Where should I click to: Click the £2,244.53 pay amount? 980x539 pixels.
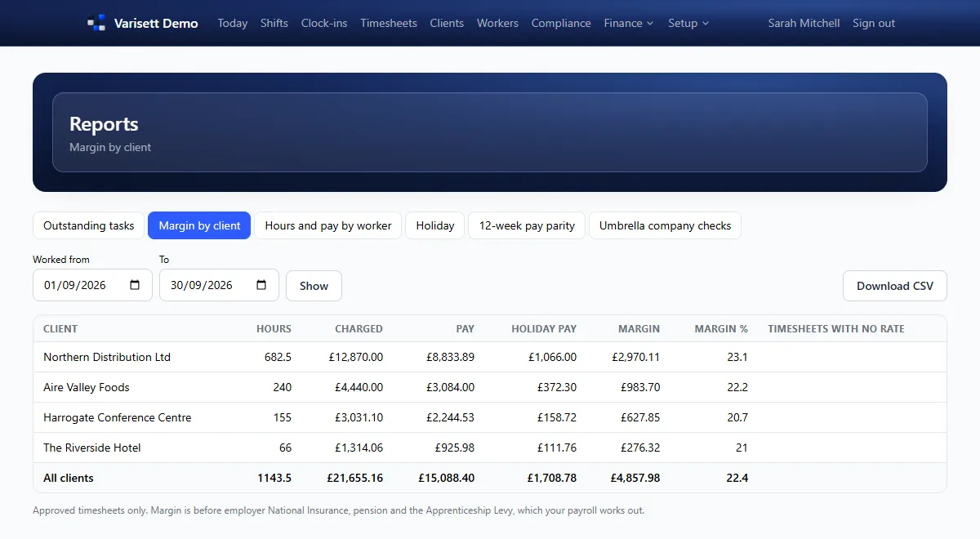pos(450,417)
